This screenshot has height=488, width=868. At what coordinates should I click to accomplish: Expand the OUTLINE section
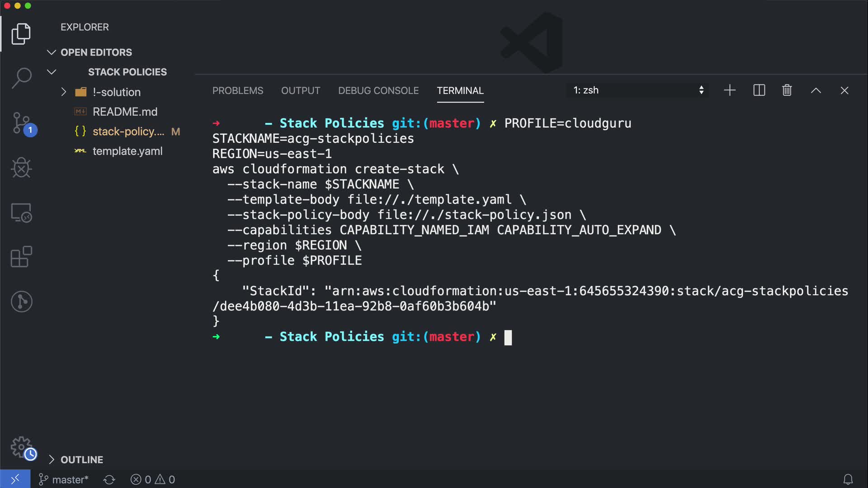point(52,460)
